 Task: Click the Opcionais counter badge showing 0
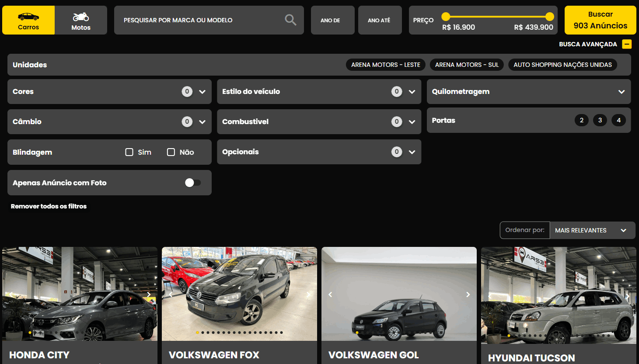pyautogui.click(x=397, y=152)
